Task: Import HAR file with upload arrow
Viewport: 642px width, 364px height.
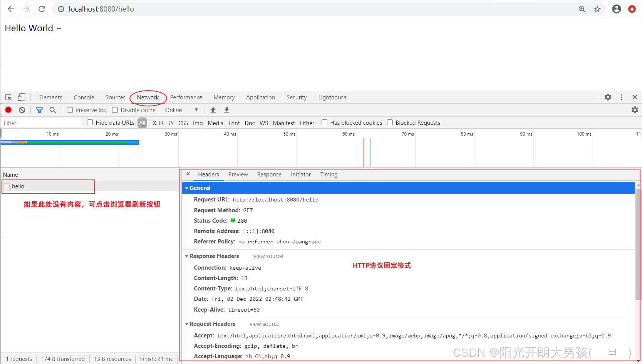Action: point(213,110)
